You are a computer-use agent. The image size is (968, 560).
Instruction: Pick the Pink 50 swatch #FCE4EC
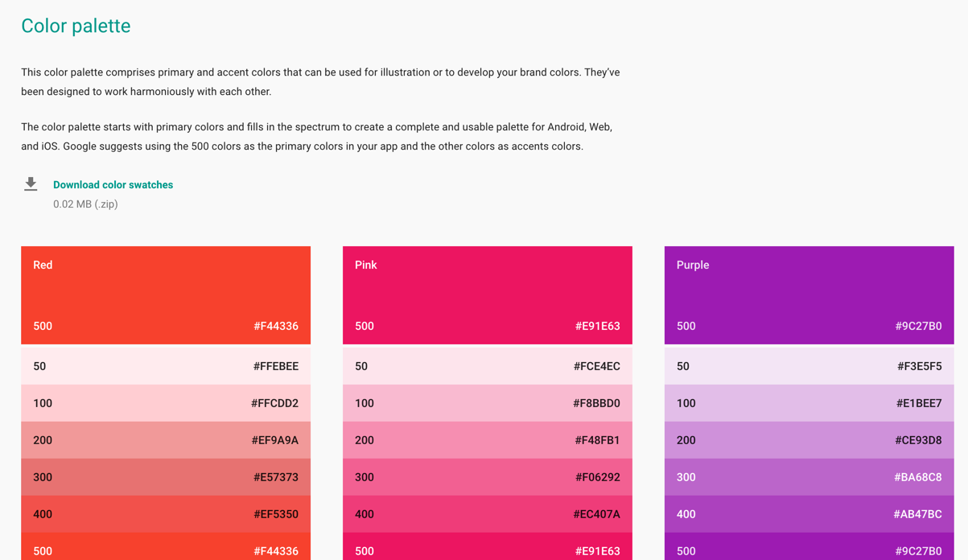tap(488, 366)
